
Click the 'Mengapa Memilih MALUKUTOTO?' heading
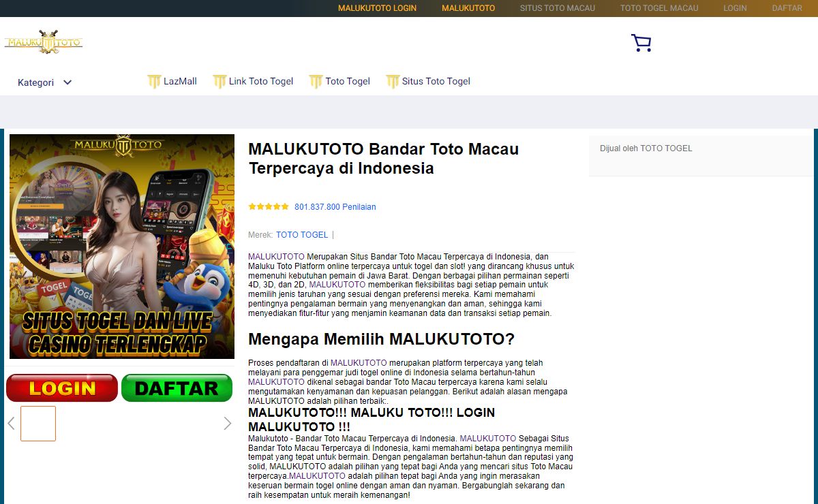381,339
